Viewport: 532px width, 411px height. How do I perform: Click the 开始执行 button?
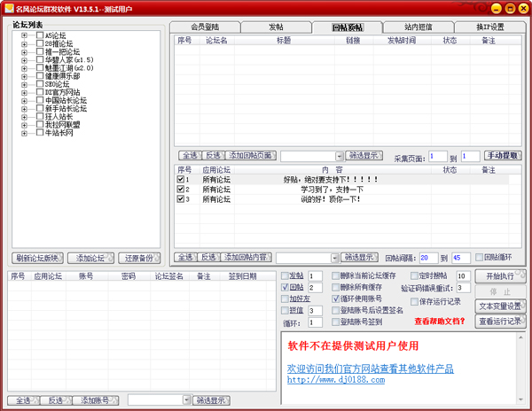[x=500, y=276]
